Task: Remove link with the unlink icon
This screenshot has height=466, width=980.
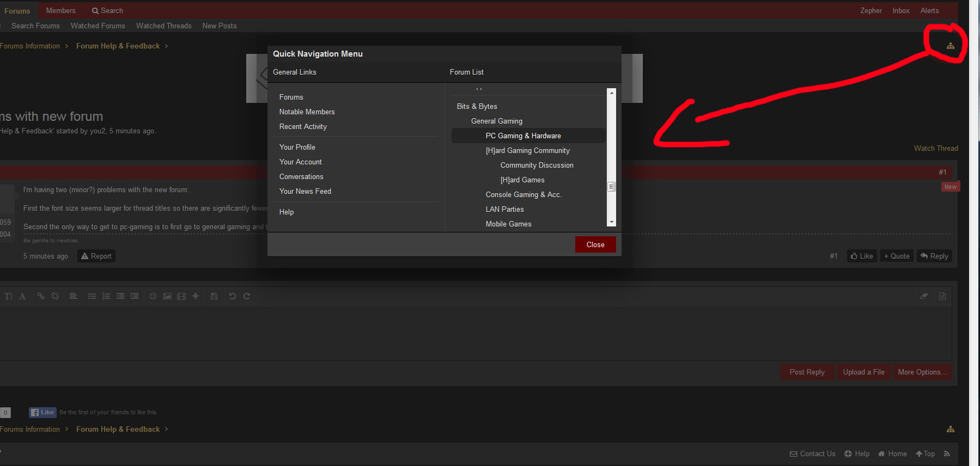Action: pyautogui.click(x=55, y=296)
